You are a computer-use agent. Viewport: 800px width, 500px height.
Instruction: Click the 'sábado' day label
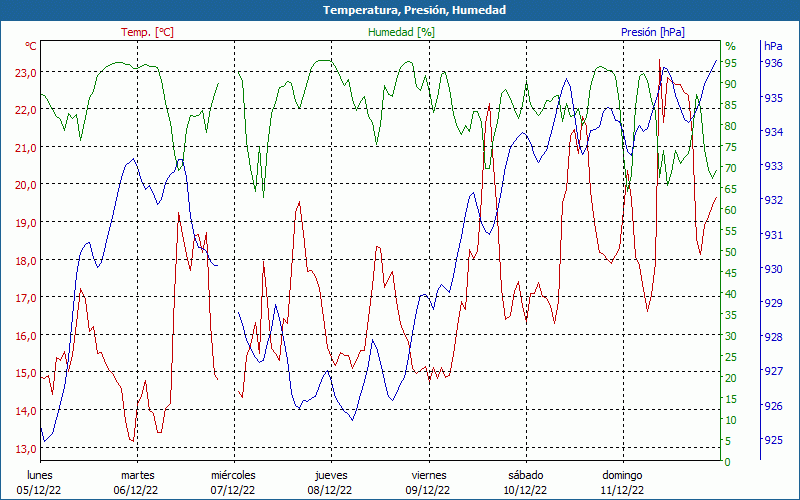pos(526,476)
